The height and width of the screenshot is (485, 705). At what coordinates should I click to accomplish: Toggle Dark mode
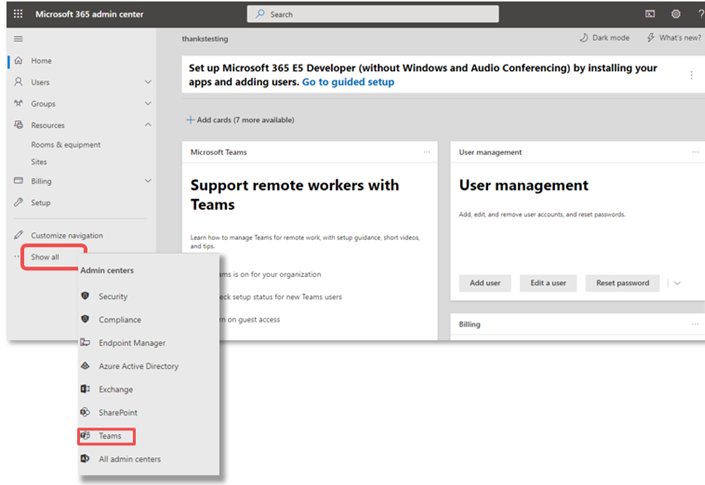click(605, 38)
